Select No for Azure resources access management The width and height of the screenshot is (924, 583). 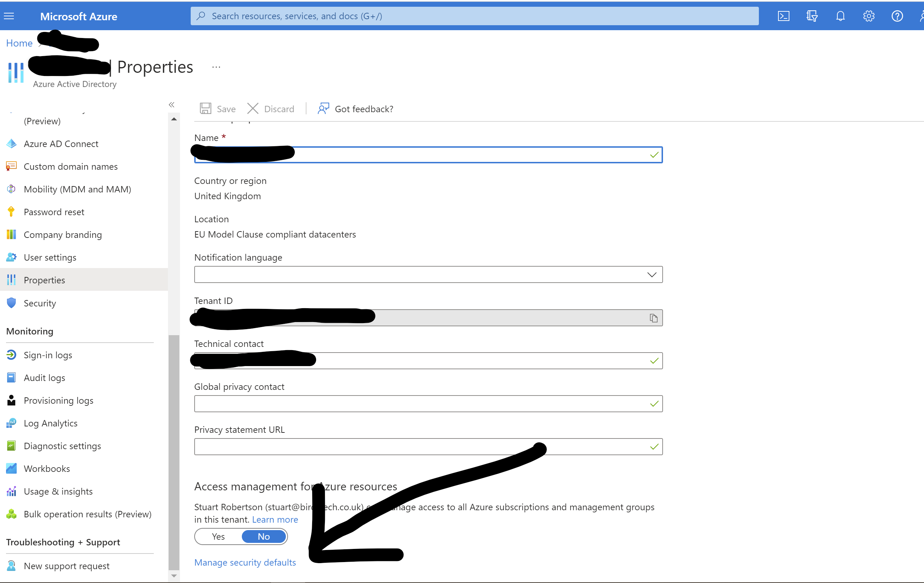tap(263, 536)
